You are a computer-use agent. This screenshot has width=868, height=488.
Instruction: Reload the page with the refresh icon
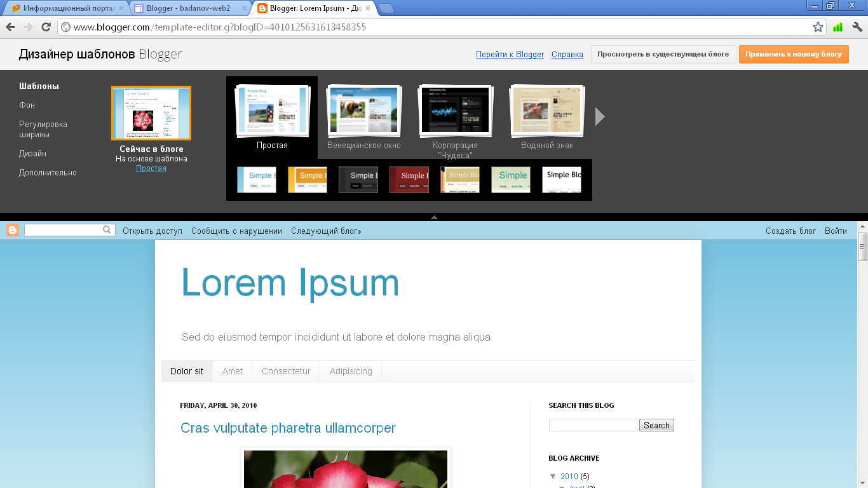click(46, 27)
